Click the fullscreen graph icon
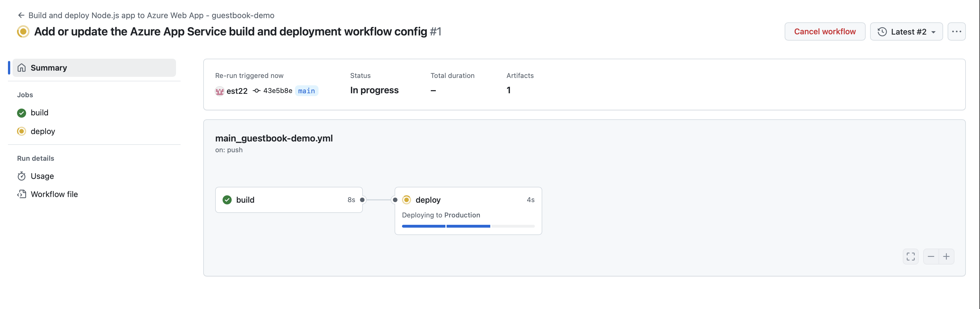980x309 pixels. (x=910, y=257)
